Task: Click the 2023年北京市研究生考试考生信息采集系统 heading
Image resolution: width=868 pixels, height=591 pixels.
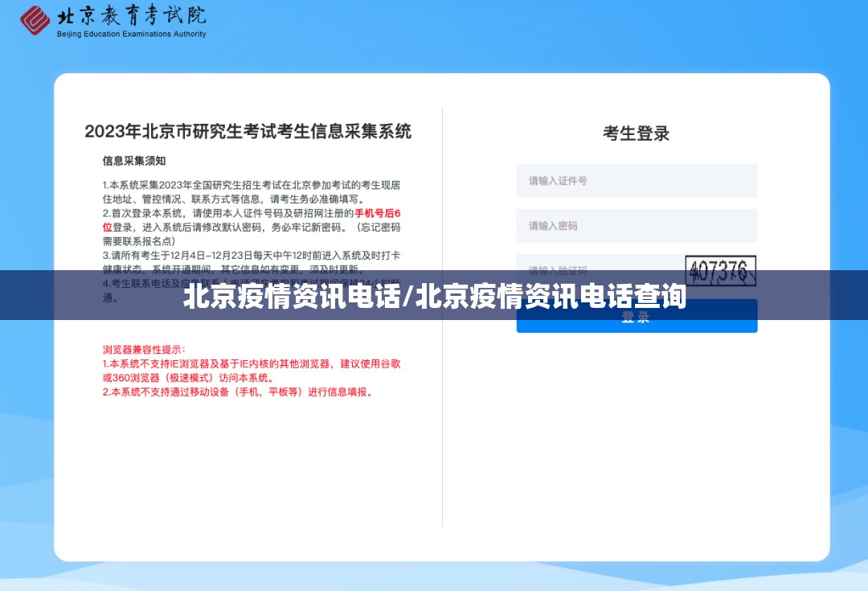Action: pos(248,131)
